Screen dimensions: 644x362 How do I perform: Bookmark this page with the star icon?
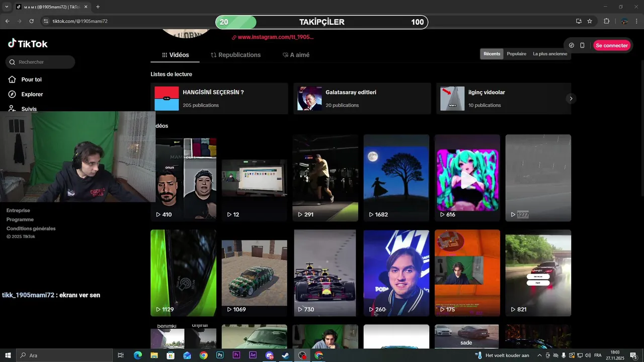(x=590, y=21)
